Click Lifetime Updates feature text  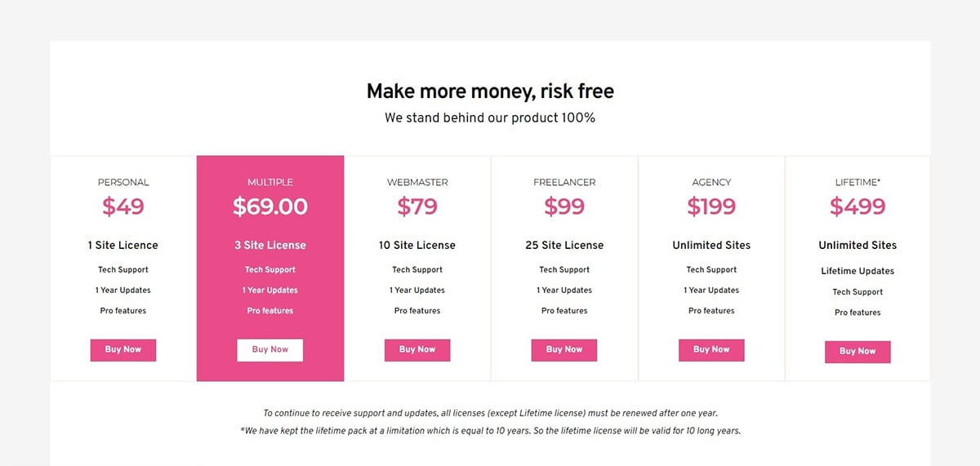(857, 271)
